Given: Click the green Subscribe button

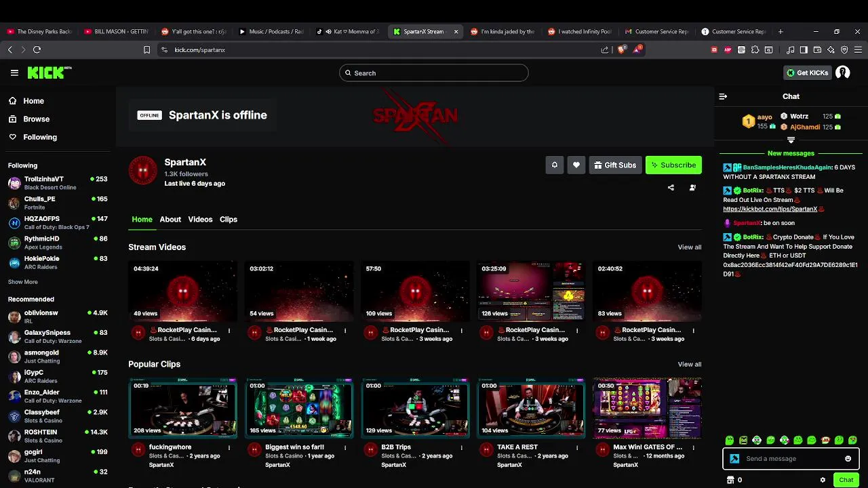Looking at the screenshot, I should tap(673, 165).
